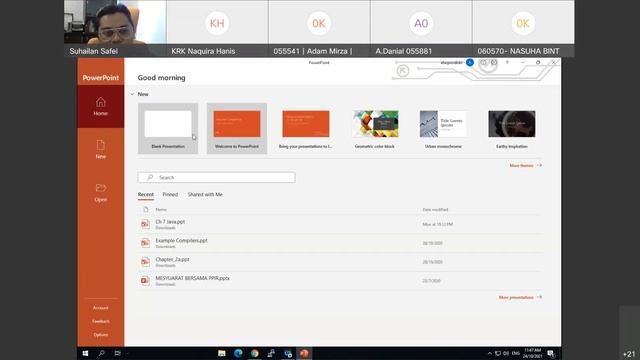The height and width of the screenshot is (360, 640).
Task: Sort files by Name column header
Action: (x=161, y=210)
